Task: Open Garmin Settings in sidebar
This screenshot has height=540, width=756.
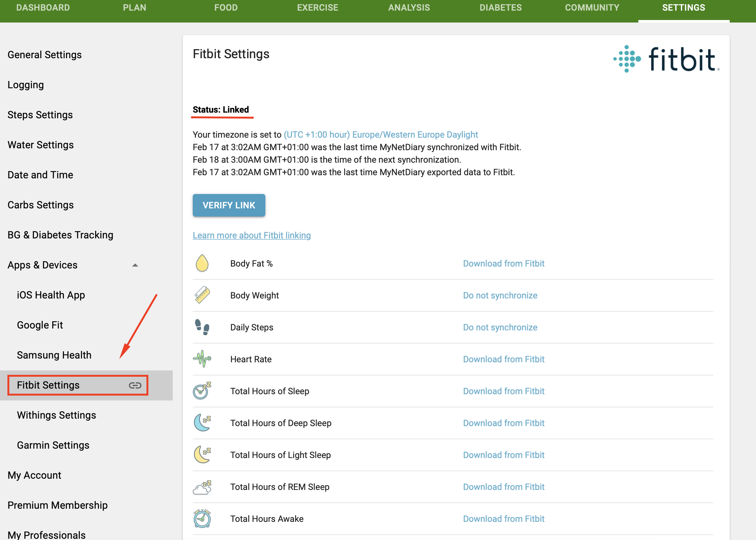Action: point(53,445)
